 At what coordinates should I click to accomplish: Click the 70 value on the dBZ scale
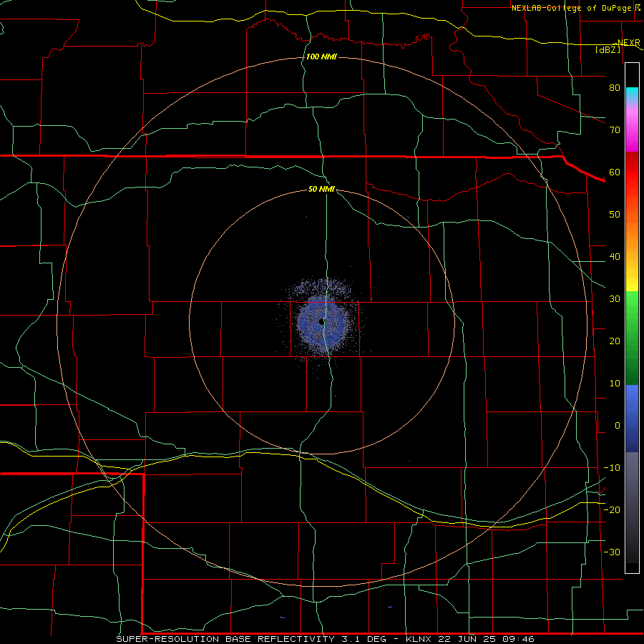[615, 130]
